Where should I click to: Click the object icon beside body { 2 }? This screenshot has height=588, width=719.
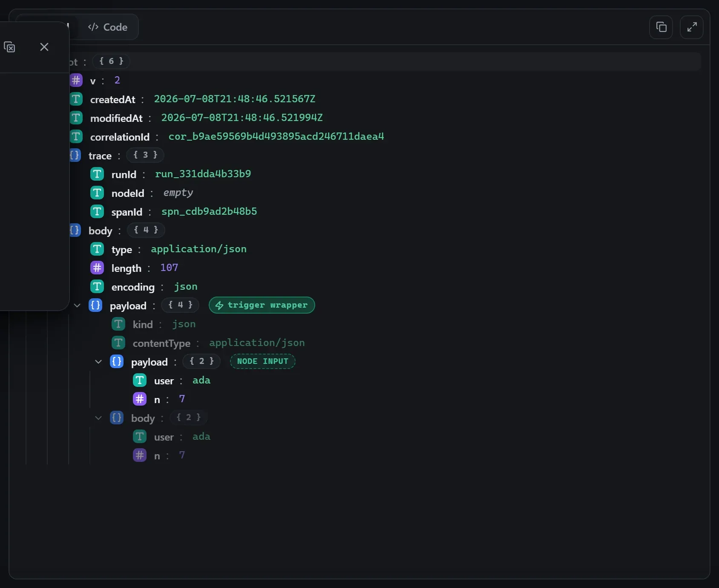coord(117,418)
